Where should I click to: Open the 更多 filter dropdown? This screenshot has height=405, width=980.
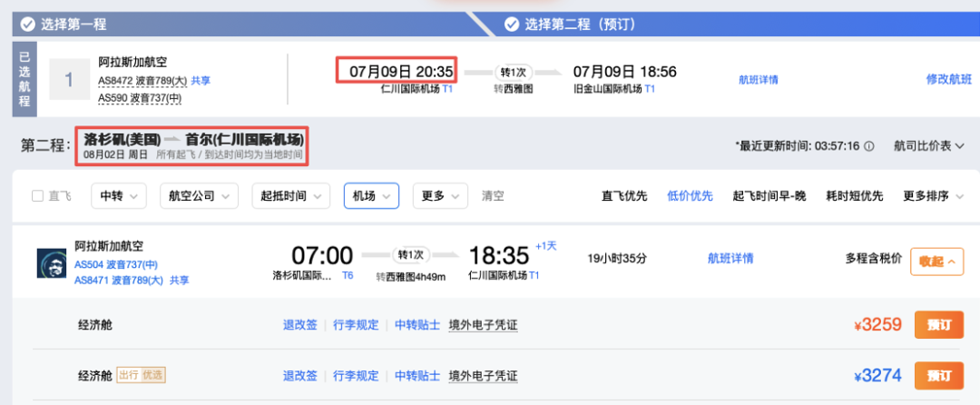tap(440, 195)
